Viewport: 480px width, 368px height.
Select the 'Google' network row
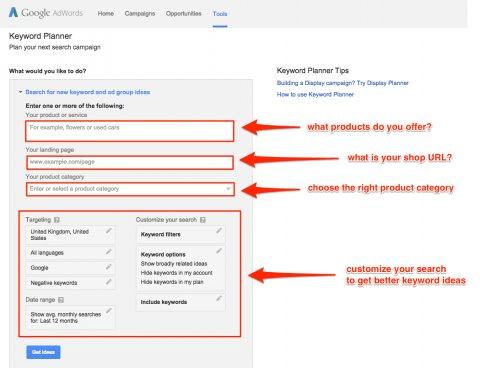coord(70,268)
